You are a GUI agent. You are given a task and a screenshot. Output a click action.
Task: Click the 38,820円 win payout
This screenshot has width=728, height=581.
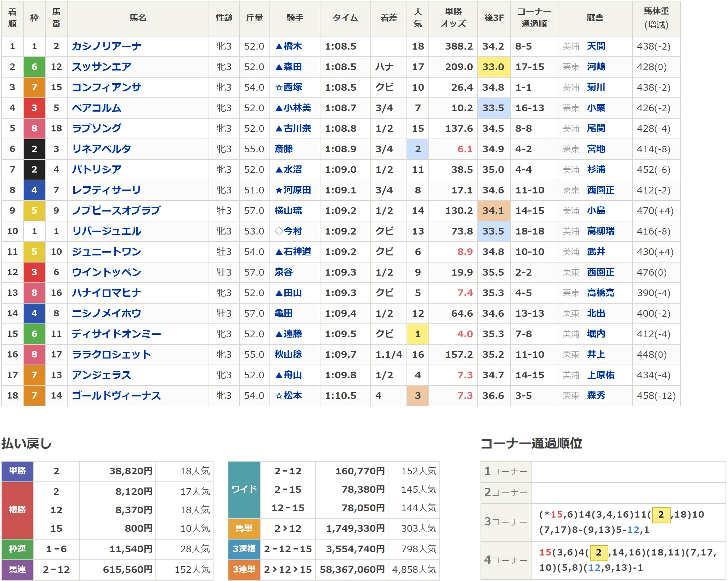131,471
